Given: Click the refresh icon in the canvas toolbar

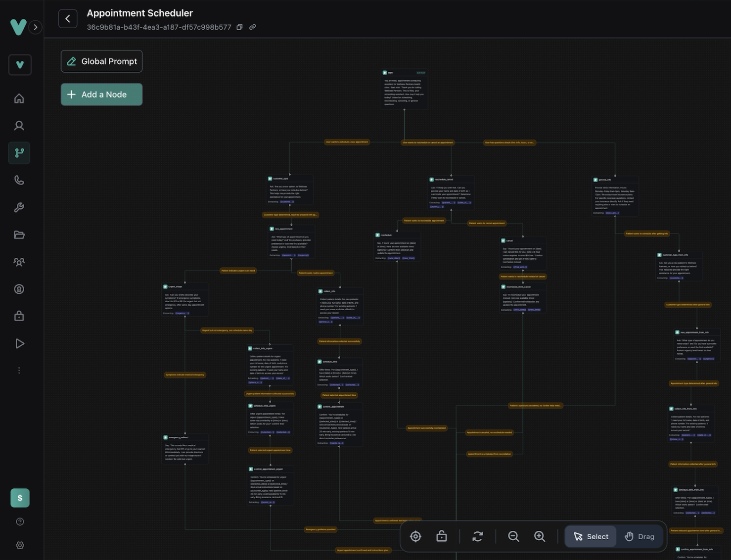Looking at the screenshot, I should [x=478, y=536].
